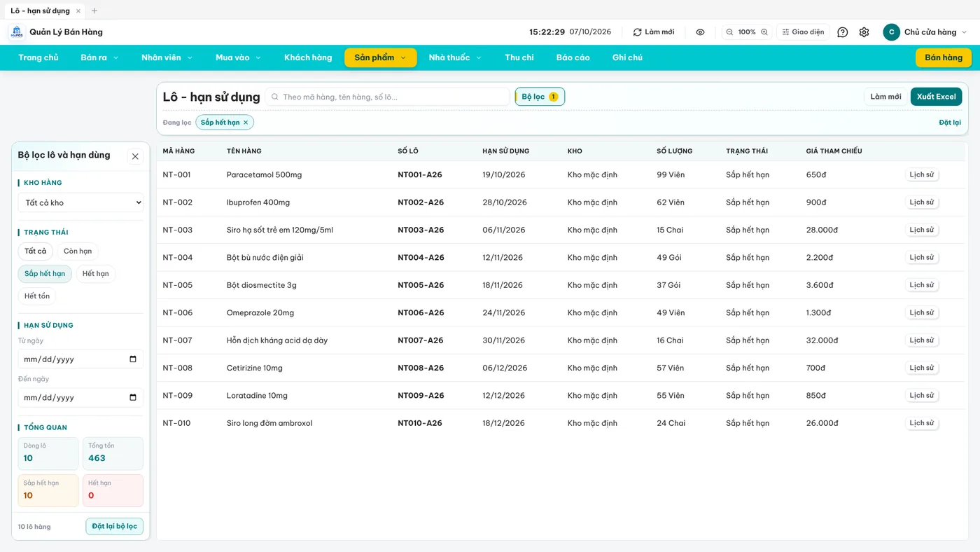This screenshot has width=980, height=552.
Task: Select the Hết hạn status filter
Action: [96, 274]
